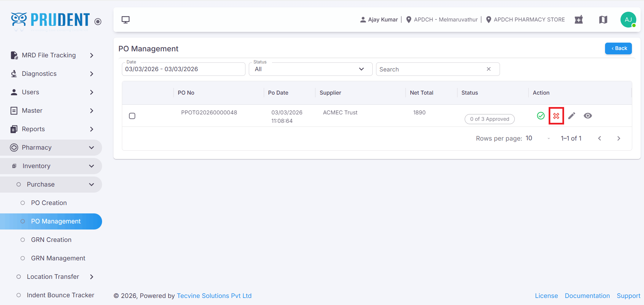Click APDCH PHARMACY STORE location pin
Screen dimensions: 644x305
pyautogui.click(x=489, y=20)
